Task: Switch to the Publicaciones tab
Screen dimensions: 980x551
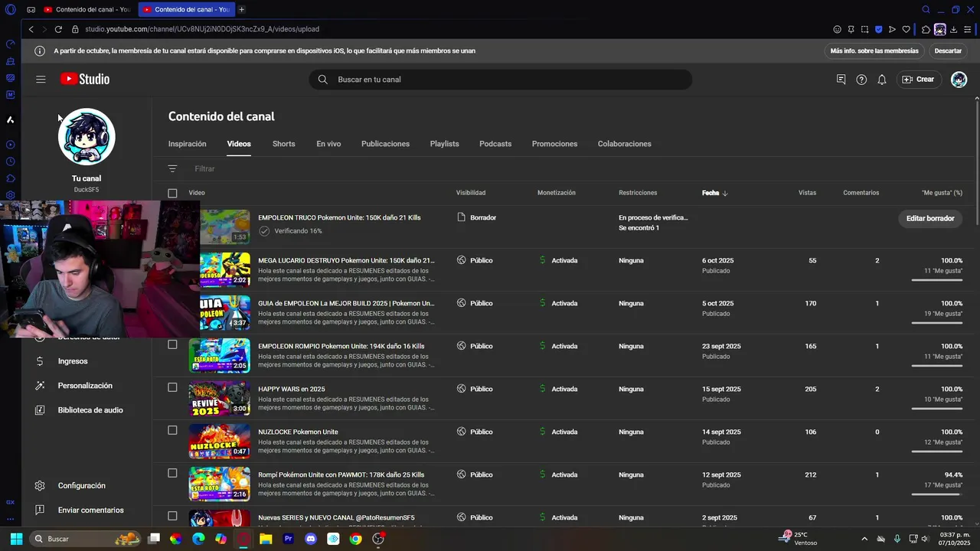Action: [385, 144]
